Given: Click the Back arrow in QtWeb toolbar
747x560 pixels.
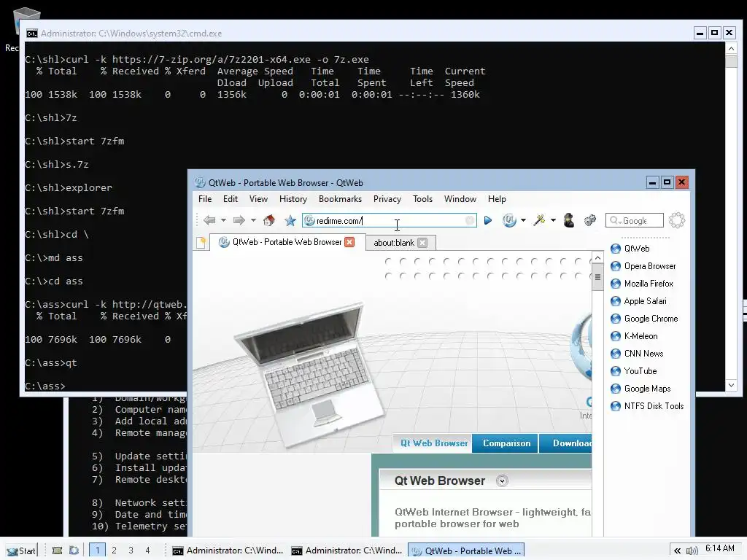Looking at the screenshot, I should click(209, 220).
